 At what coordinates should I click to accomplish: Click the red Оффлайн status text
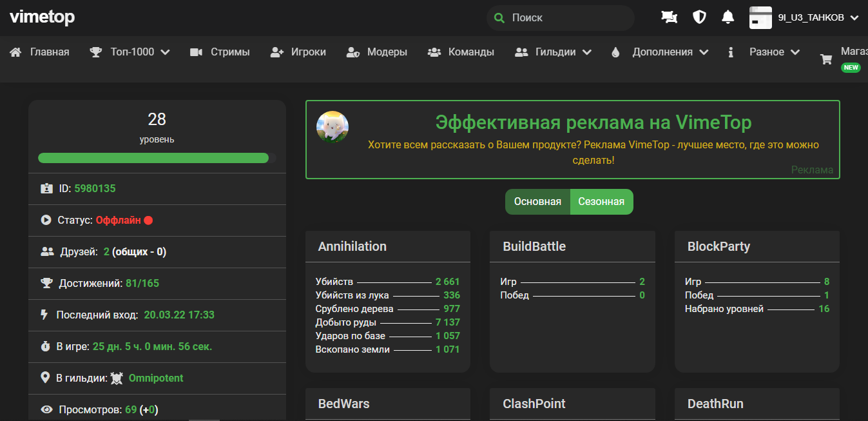(x=118, y=220)
